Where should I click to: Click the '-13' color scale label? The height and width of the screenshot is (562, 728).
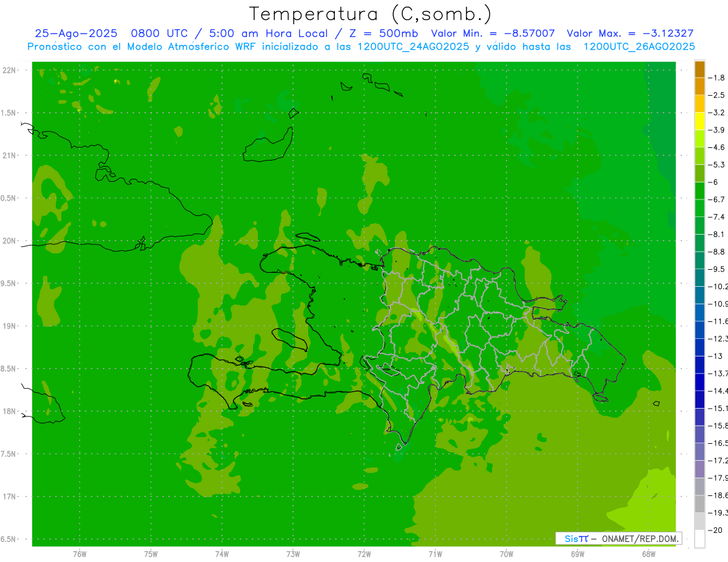click(715, 356)
